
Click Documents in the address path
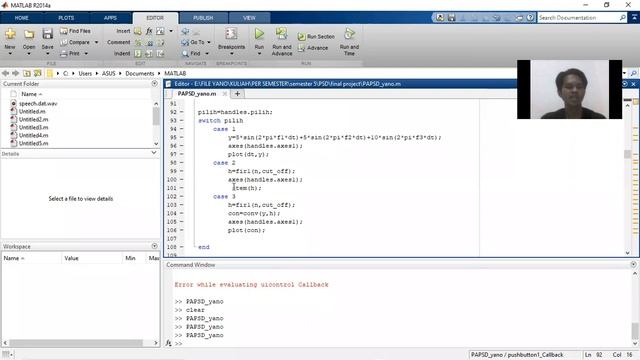pos(140,73)
